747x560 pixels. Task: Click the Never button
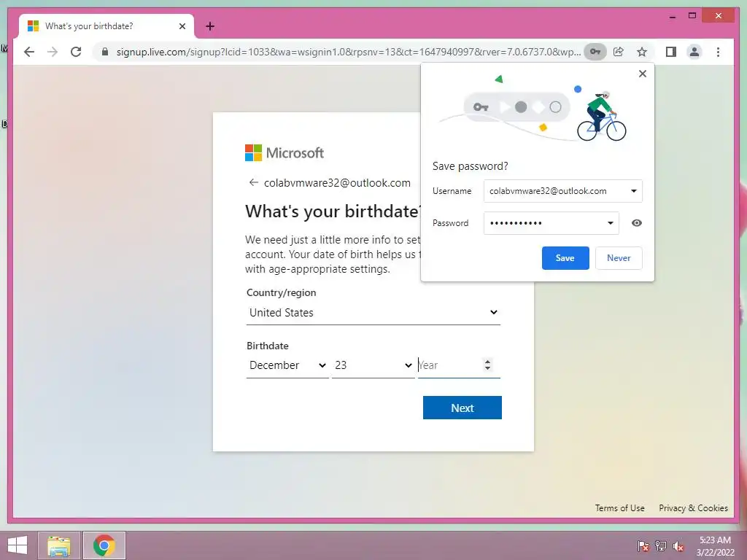pyautogui.click(x=619, y=258)
